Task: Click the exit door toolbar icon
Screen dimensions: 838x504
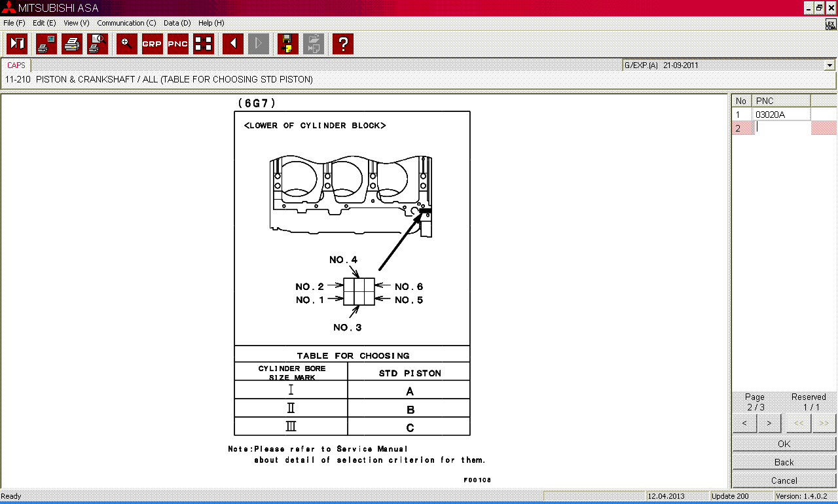Action: (17, 44)
